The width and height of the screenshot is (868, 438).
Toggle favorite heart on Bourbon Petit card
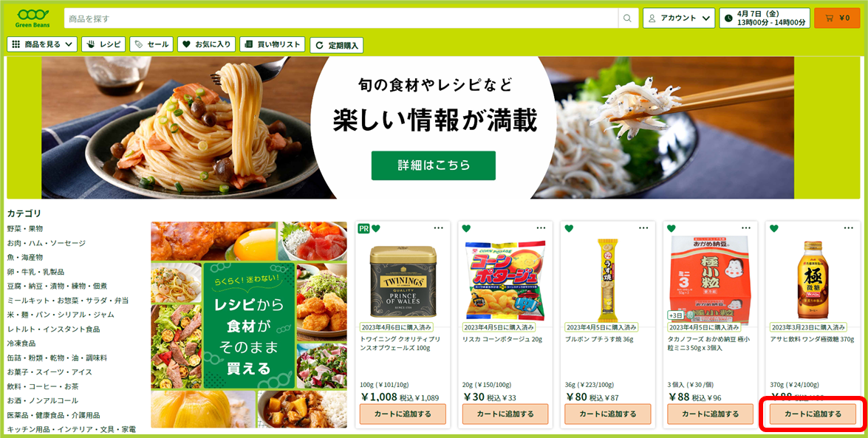tap(569, 228)
